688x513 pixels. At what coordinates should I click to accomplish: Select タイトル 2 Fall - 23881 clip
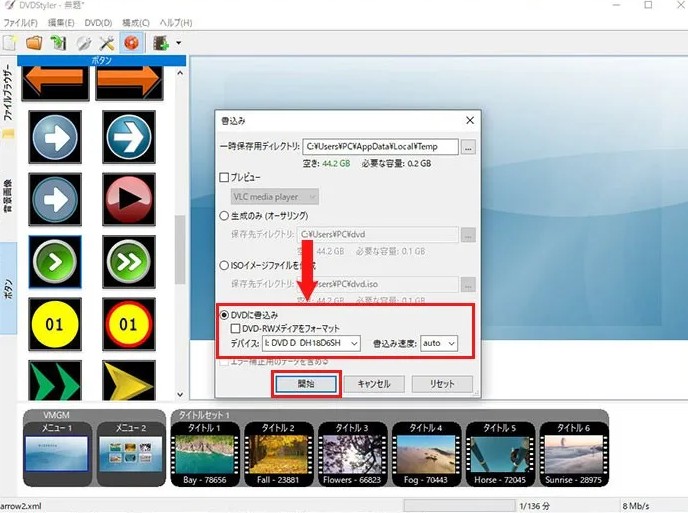[x=278, y=454]
